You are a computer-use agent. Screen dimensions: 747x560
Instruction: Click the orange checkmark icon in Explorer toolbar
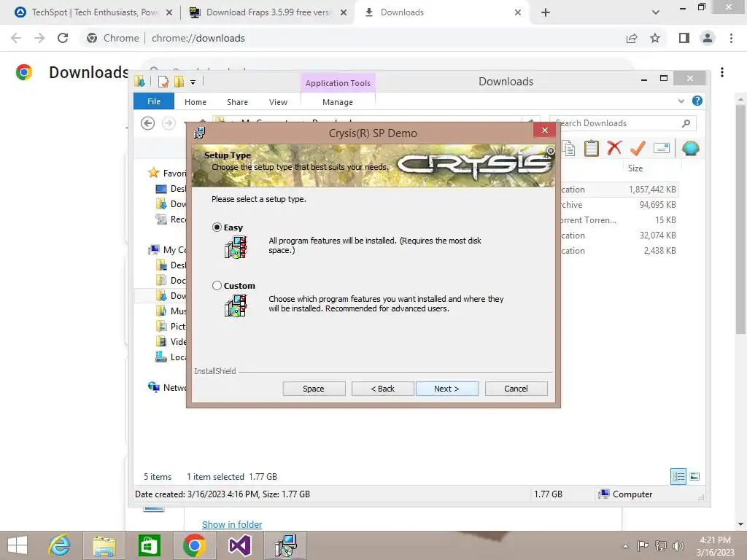pyautogui.click(x=638, y=148)
